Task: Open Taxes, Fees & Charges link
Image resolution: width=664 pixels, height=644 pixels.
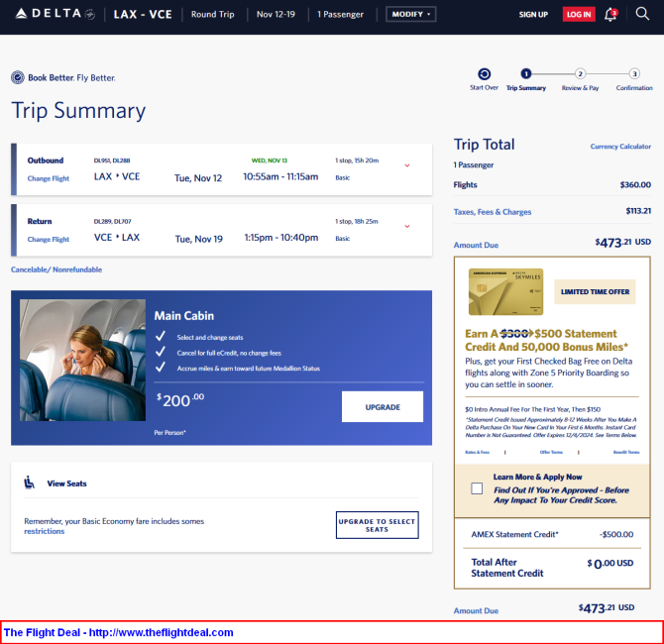Action: 493,212
